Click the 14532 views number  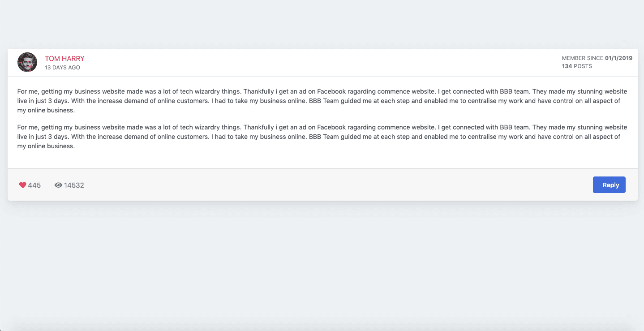[x=74, y=185]
